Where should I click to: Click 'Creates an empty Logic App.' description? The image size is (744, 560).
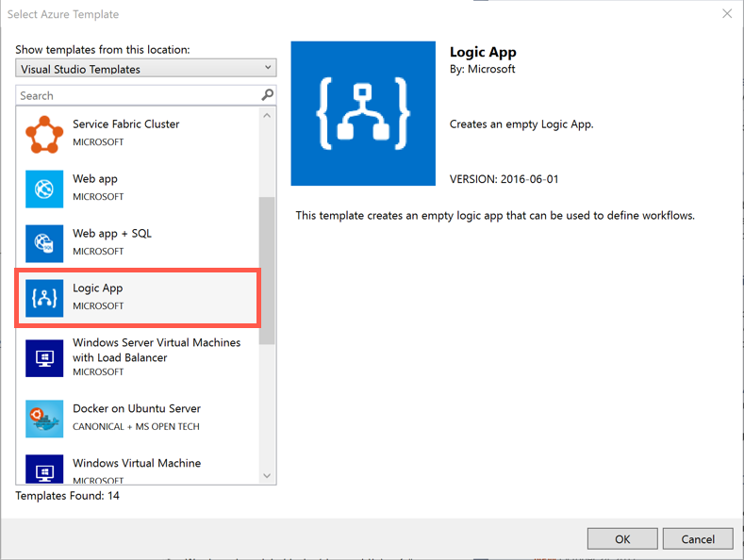click(521, 124)
